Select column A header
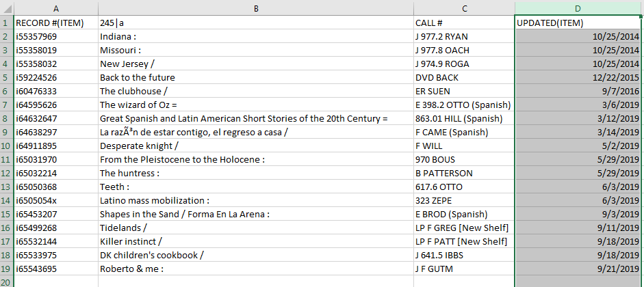 click(55, 8)
